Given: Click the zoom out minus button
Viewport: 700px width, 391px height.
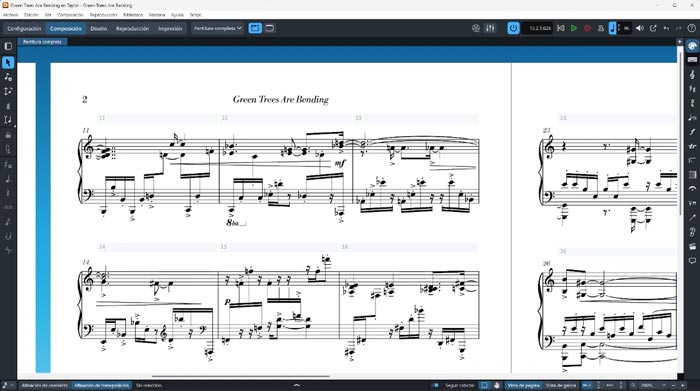Looking at the screenshot, I should pos(674,385).
